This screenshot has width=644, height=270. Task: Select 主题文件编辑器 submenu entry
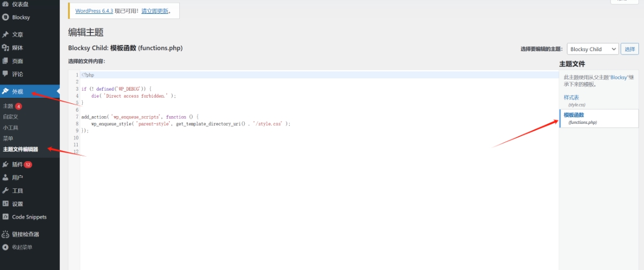21,149
